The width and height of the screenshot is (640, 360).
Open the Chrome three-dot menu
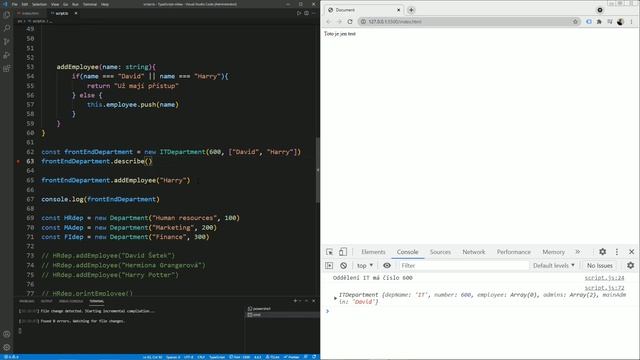point(632,22)
